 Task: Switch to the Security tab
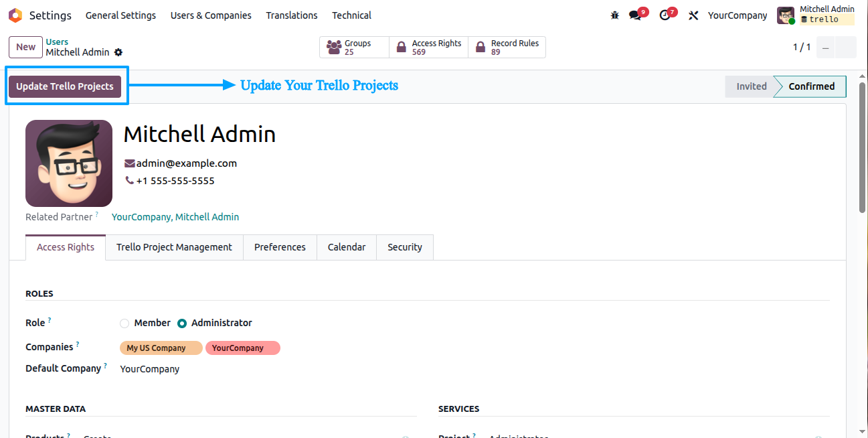click(405, 247)
